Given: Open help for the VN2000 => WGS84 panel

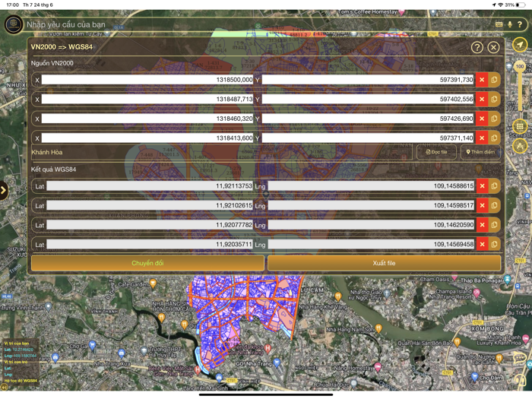Looking at the screenshot, I should pos(477,47).
